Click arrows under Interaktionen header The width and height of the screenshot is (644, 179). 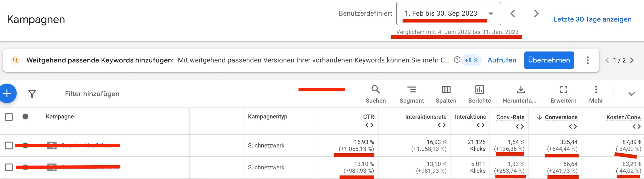(480, 125)
